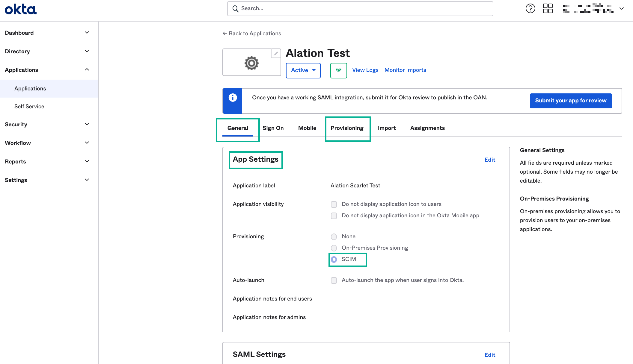Click the Application label field name
Image resolution: width=633 pixels, height=364 pixels.
point(254,186)
